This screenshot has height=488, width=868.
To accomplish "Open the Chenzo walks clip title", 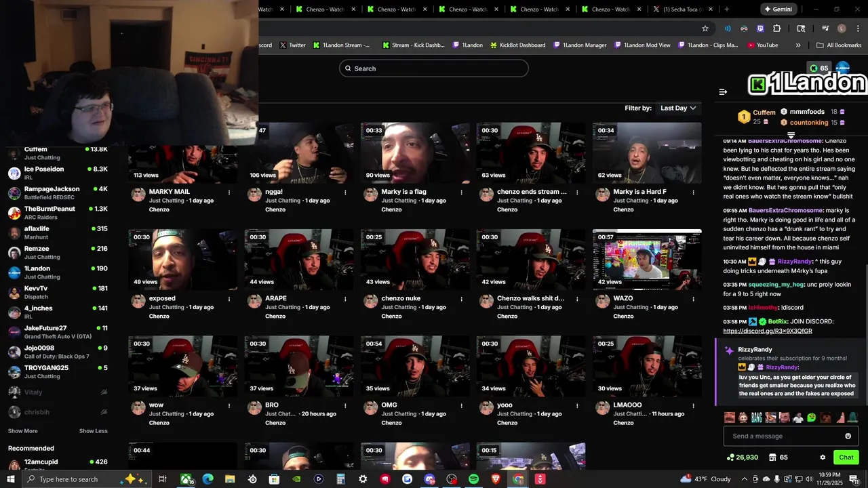I will click(530, 299).
